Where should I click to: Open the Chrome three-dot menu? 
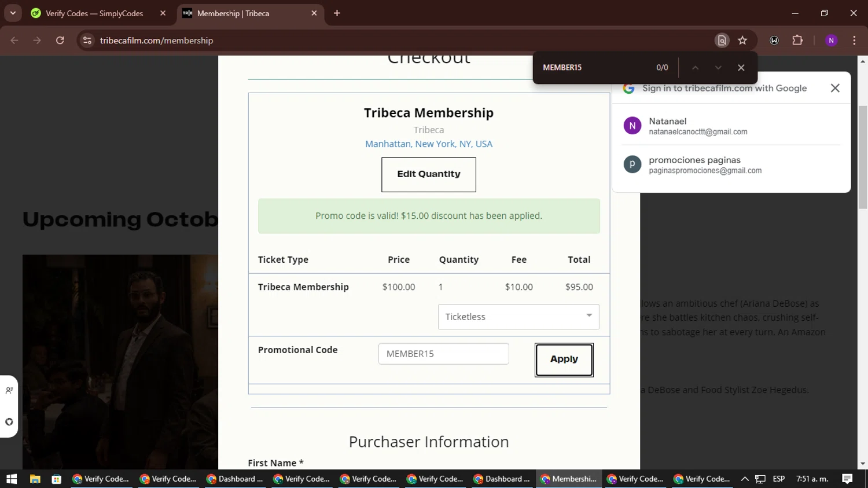point(854,41)
